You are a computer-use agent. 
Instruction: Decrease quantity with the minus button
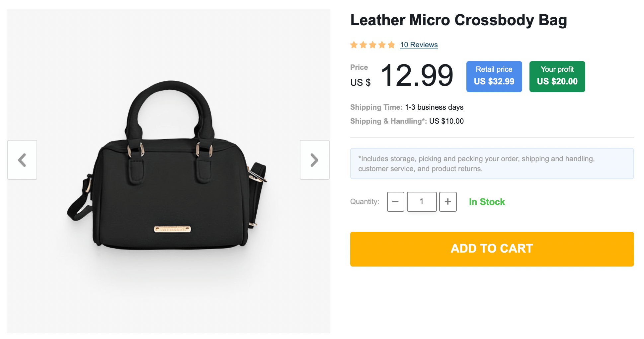(395, 202)
